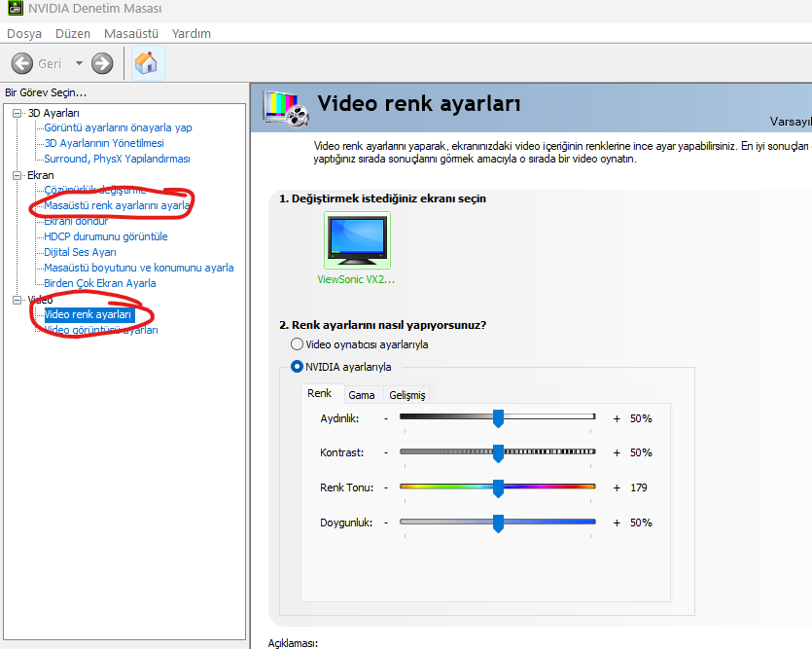This screenshot has height=649, width=812.
Task: Click the Doygunluk plus button
Action: [x=617, y=523]
